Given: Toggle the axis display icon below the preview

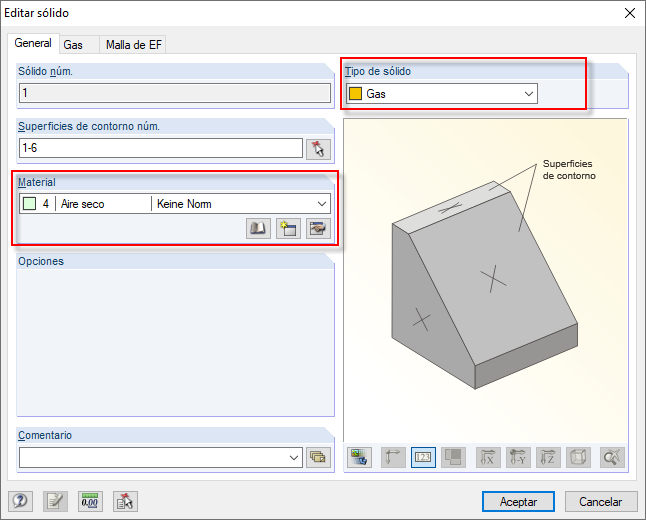Looking at the screenshot, I should click(393, 457).
